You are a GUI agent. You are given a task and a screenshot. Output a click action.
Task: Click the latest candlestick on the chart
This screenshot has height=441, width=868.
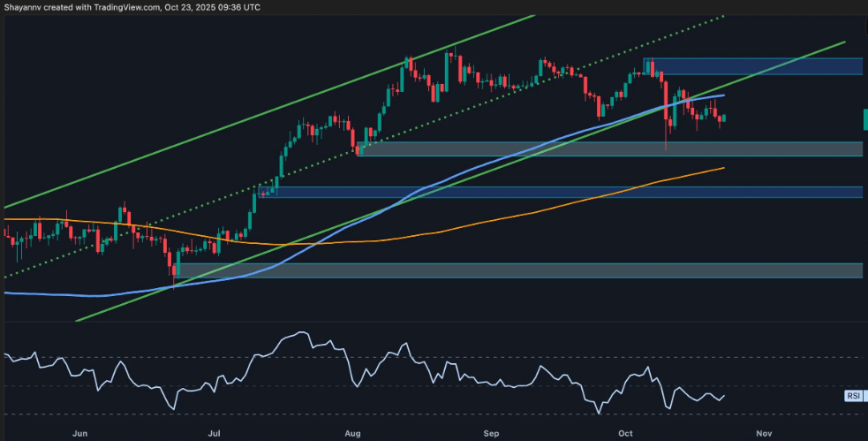(x=723, y=118)
